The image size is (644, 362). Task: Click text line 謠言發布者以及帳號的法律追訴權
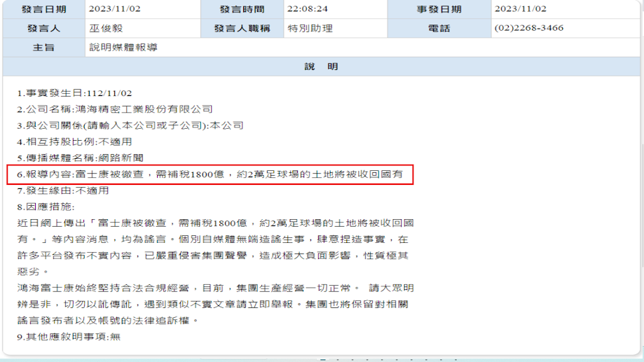point(108,321)
